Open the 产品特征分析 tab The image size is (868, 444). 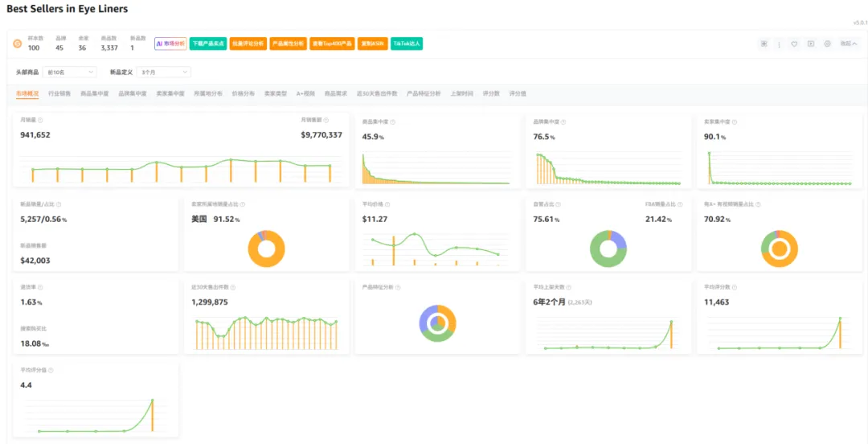pyautogui.click(x=424, y=93)
